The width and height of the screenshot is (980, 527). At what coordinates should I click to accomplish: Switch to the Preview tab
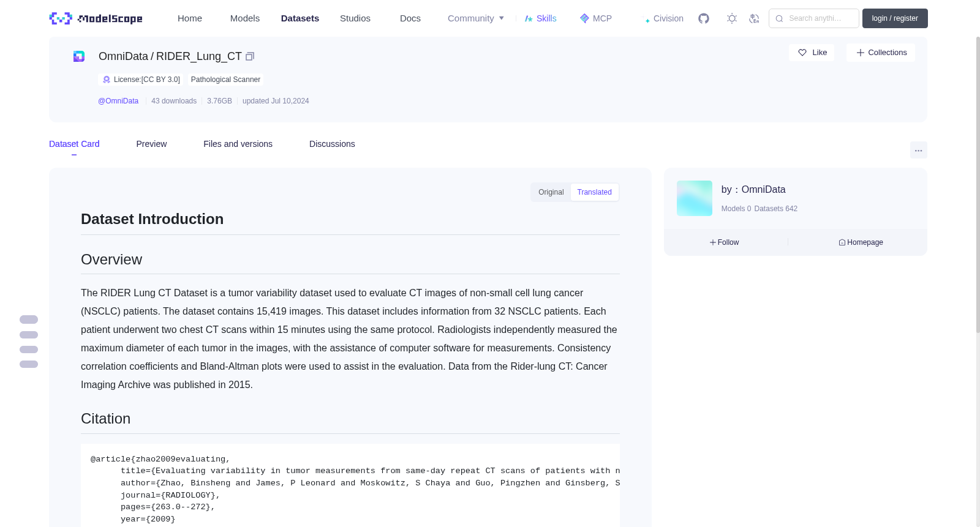point(151,144)
